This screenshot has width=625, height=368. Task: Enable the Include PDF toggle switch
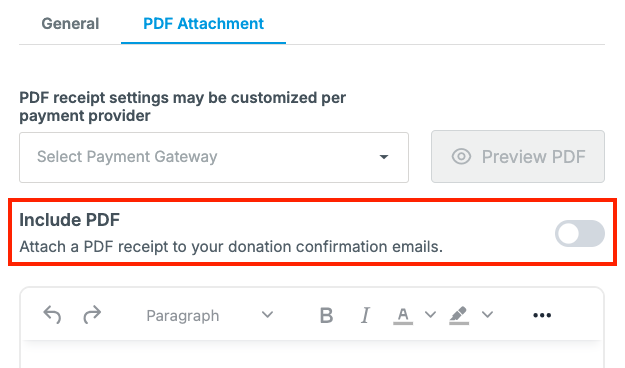pos(580,234)
